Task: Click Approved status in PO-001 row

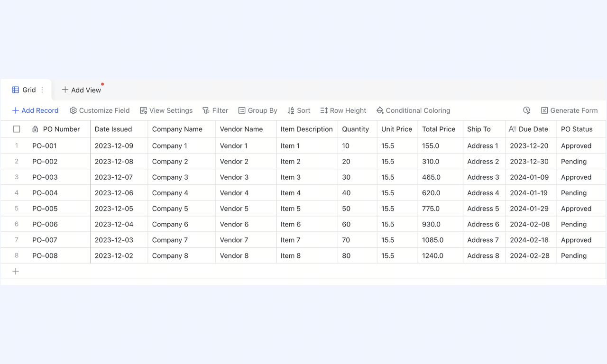Action: [x=581, y=146]
